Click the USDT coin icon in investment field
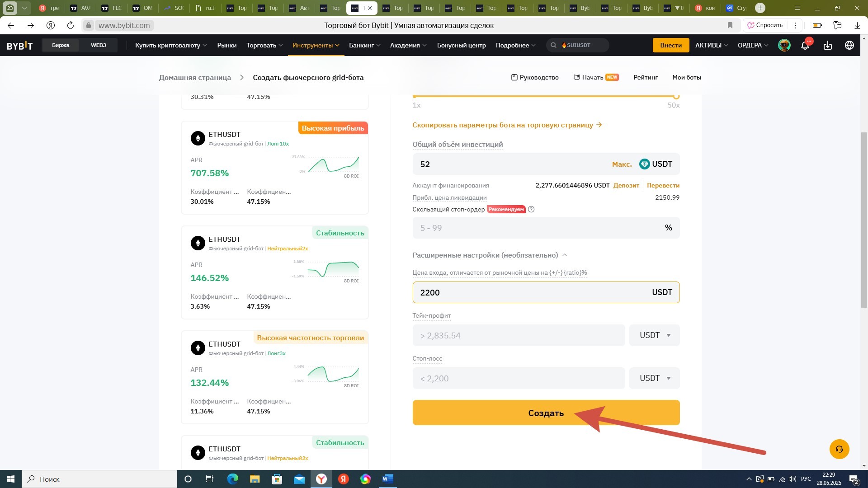Screen dimensions: 868x488 click(645, 164)
